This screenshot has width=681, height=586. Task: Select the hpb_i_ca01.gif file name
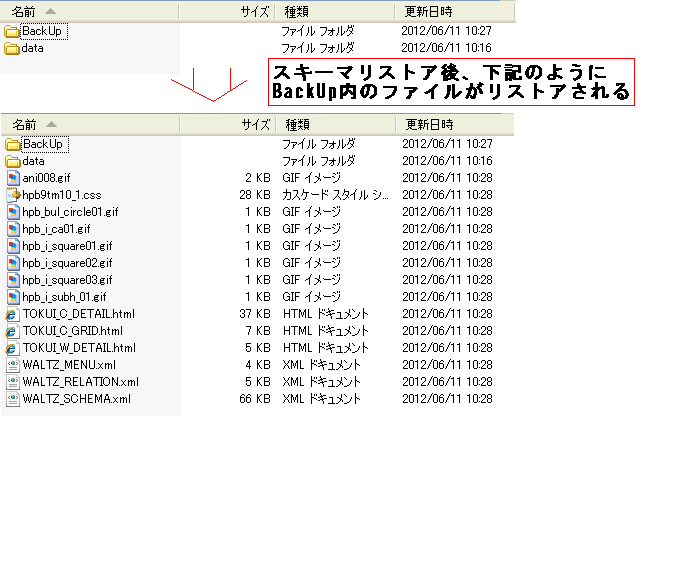tap(56, 229)
